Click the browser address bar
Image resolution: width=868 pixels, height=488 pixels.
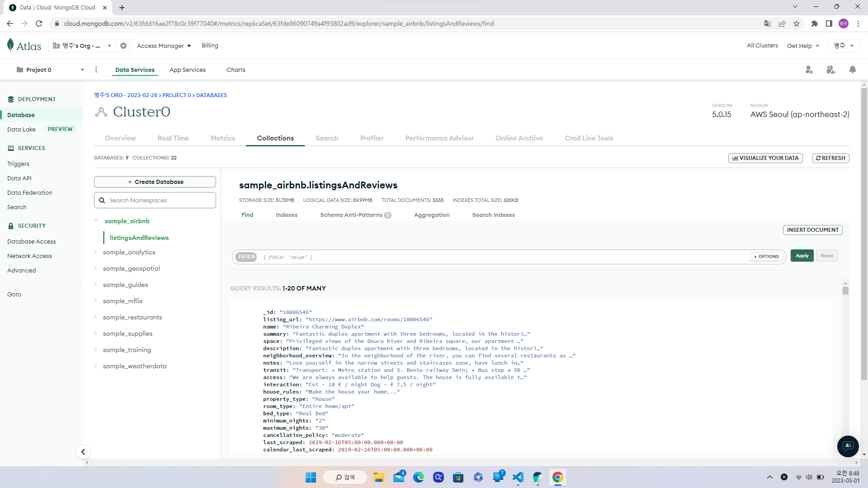coord(407,23)
